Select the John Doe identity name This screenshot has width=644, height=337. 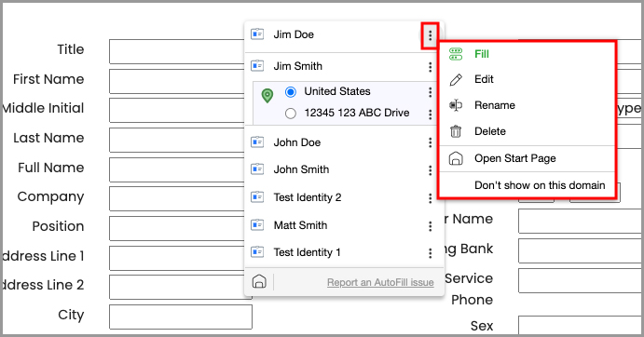pos(297,142)
